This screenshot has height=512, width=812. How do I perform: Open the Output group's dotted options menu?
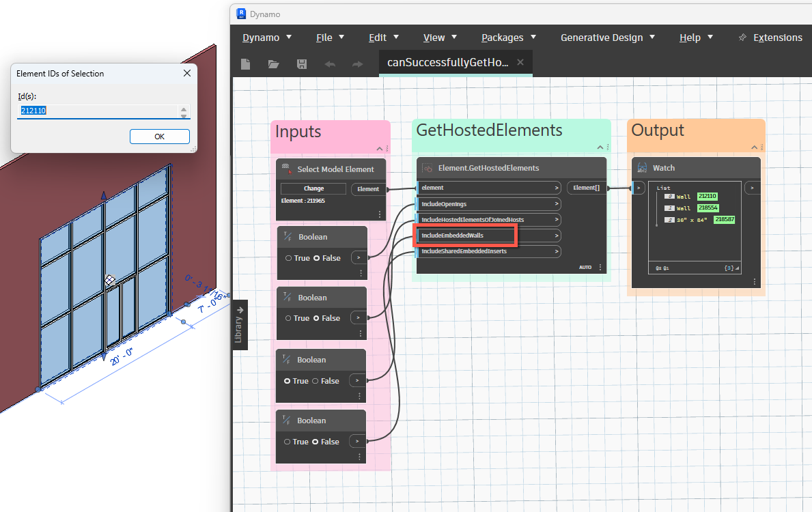coord(761,147)
